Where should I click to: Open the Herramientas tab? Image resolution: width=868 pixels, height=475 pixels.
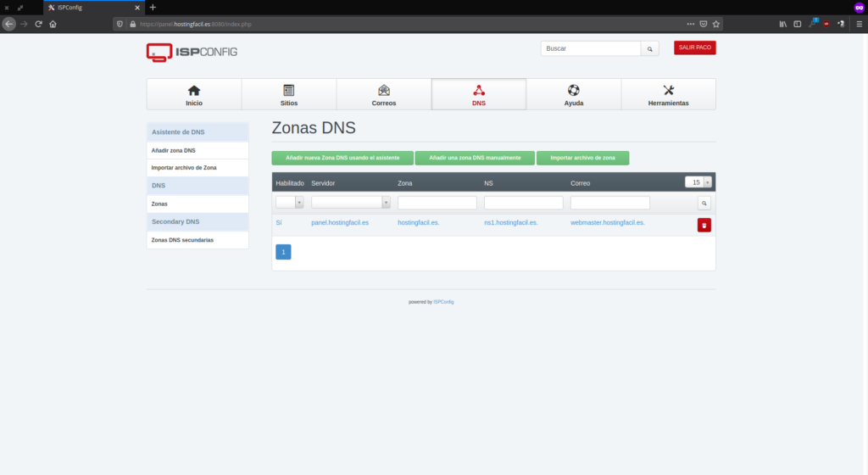[x=668, y=94]
